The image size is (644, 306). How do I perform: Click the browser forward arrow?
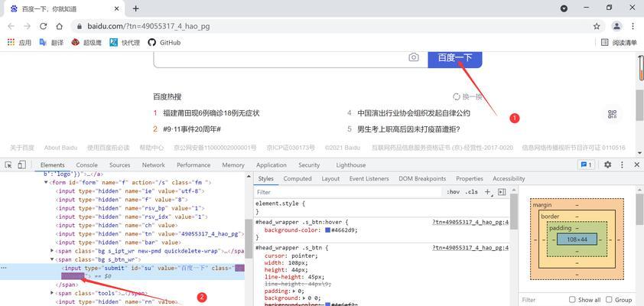tap(27, 26)
